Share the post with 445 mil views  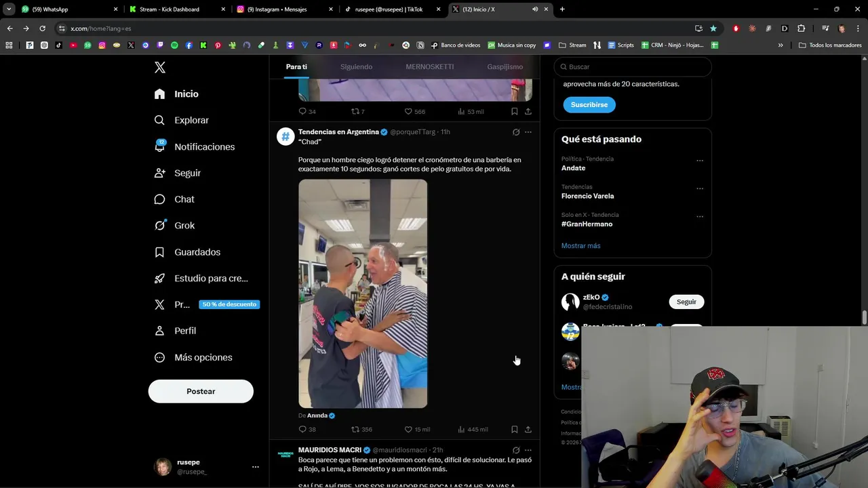(528, 429)
